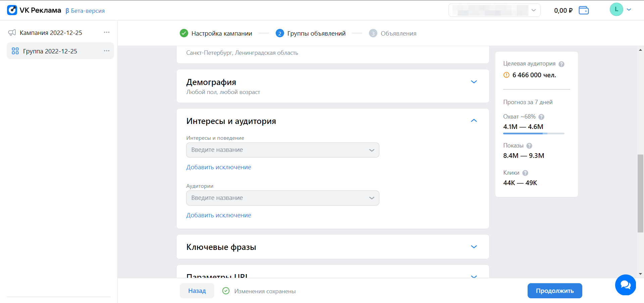Expand the Ключевые фразы section

pos(474,247)
